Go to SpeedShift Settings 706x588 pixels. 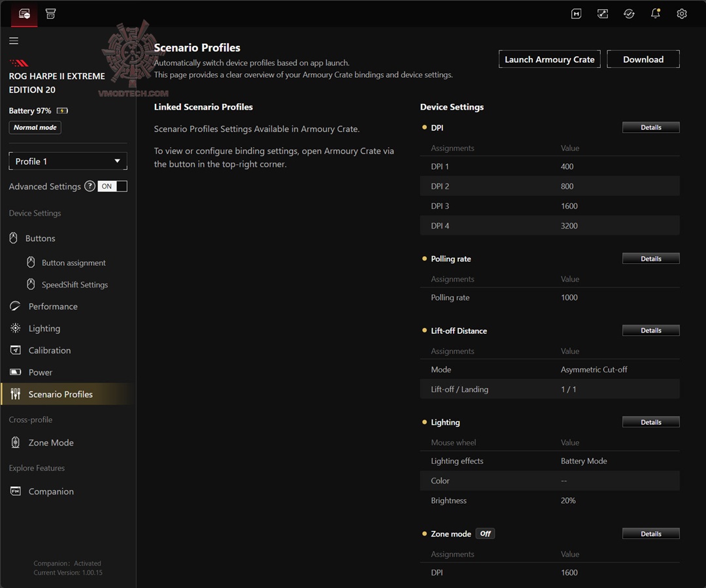pos(75,285)
